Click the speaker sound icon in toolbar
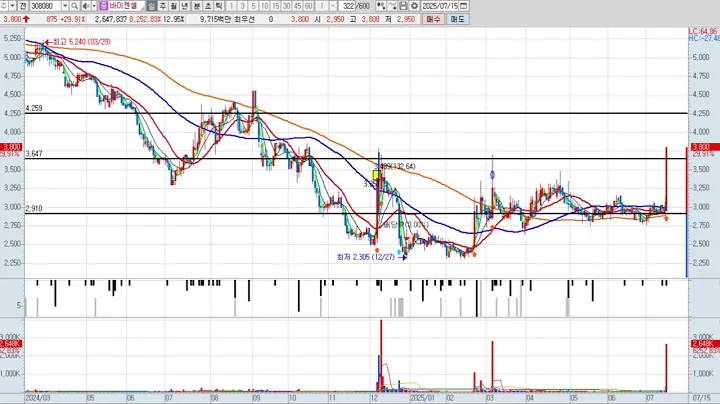Viewport: 720px width, 404px height. coord(86,6)
